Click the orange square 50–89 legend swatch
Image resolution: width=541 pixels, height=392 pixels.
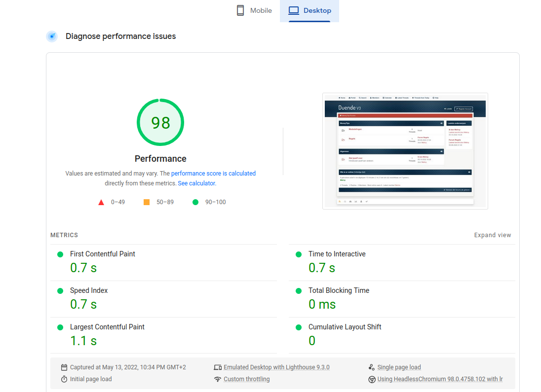147,202
